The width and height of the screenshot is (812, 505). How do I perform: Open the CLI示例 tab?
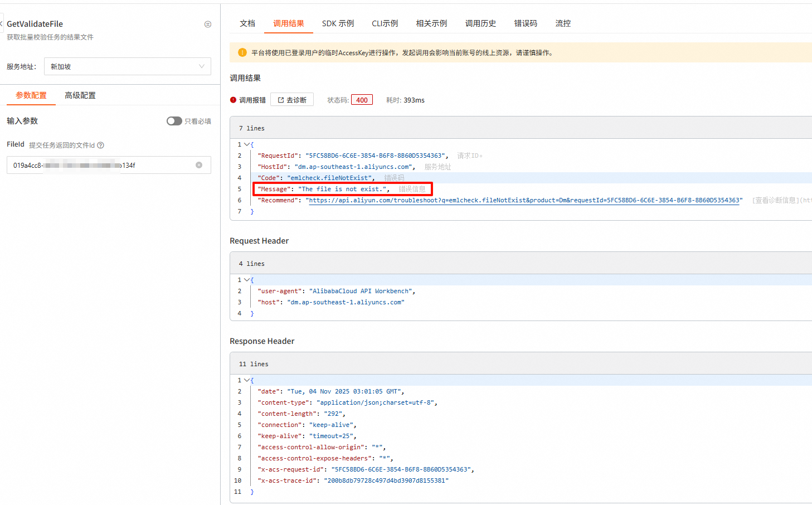(x=385, y=23)
